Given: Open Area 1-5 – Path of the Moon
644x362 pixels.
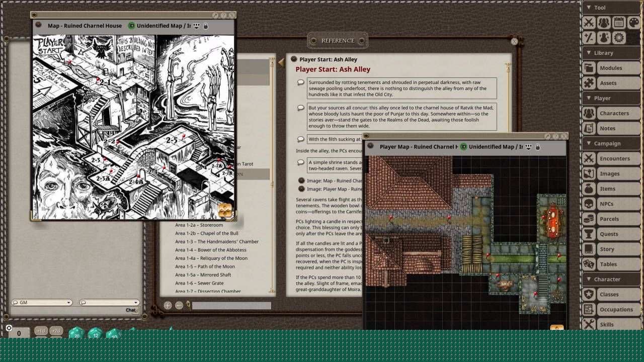Looking at the screenshot, I should pos(205,266).
